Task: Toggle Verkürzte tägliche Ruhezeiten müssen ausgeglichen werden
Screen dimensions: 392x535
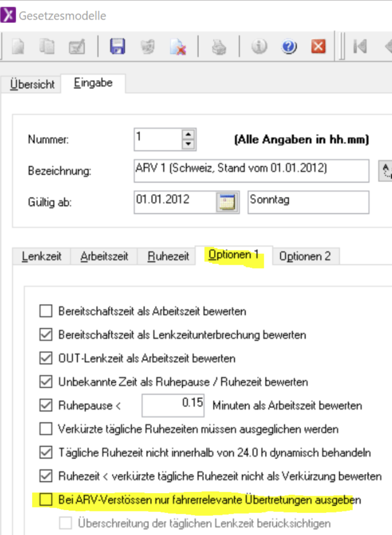Action: 46,429
